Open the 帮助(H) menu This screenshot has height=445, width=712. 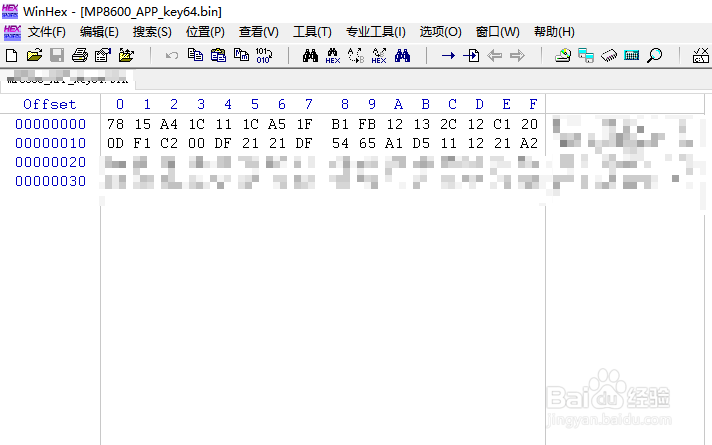coord(554,32)
